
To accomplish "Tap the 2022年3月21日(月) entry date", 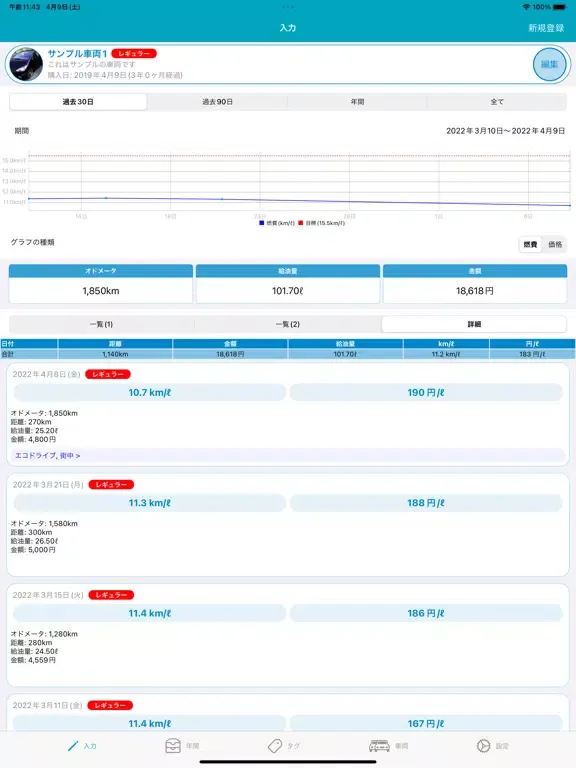I will (x=48, y=484).
